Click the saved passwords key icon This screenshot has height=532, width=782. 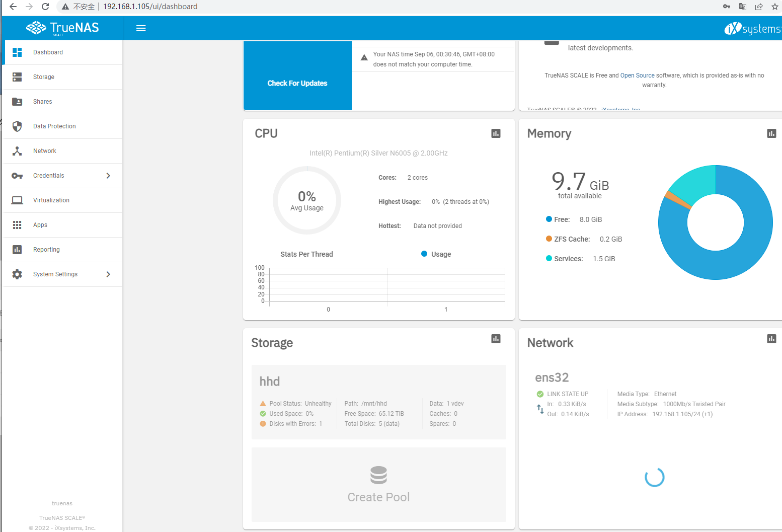point(727,7)
